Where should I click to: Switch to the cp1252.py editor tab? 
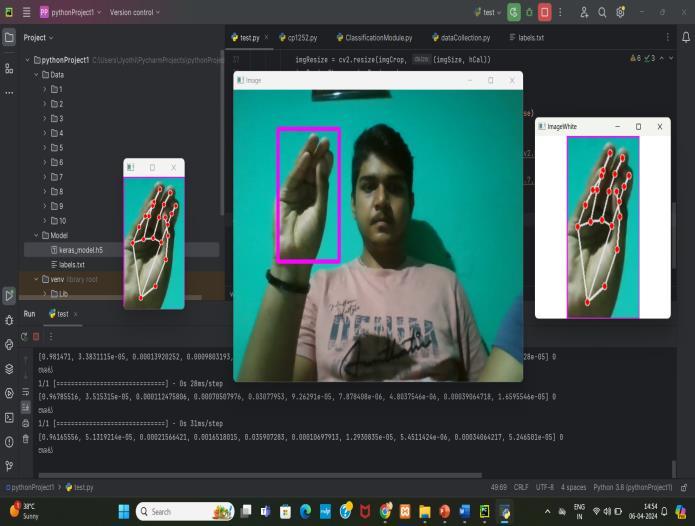coord(298,38)
